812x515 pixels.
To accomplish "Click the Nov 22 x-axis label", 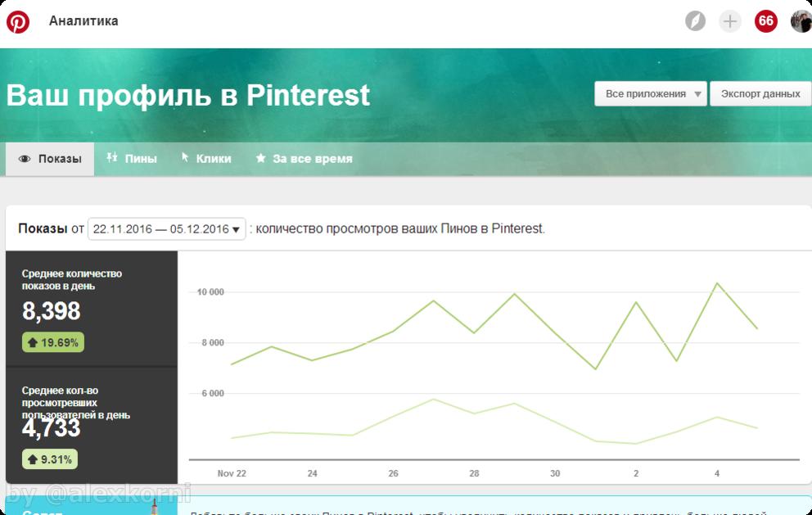I will (232, 473).
